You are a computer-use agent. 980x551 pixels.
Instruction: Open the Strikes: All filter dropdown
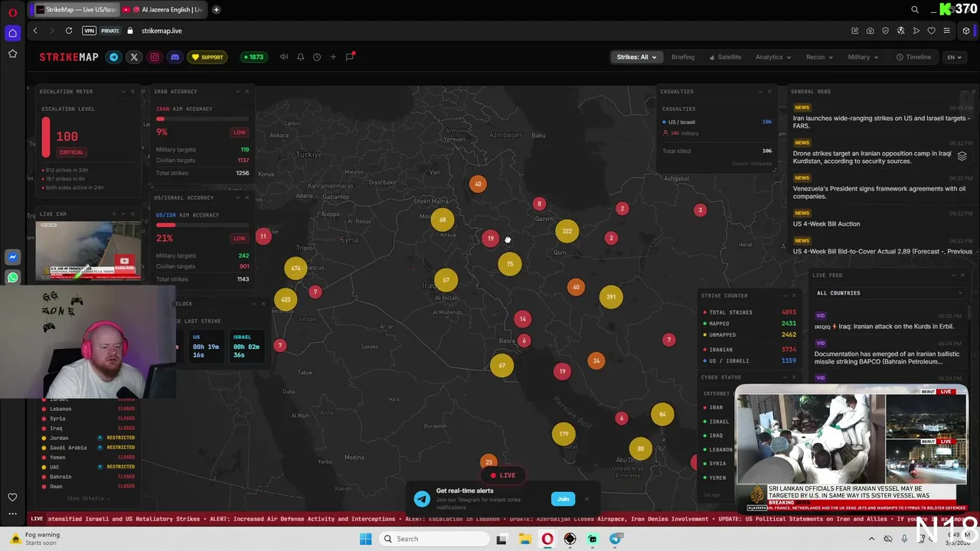click(637, 57)
